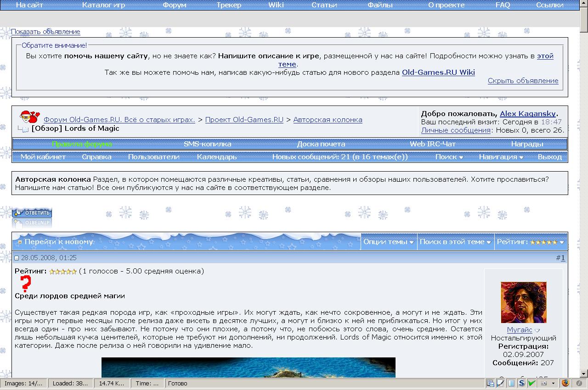Image resolution: width=588 pixels, height=390 pixels.
Task: Open the camera icon dropdown arrow in status bar
Action: [553, 383]
